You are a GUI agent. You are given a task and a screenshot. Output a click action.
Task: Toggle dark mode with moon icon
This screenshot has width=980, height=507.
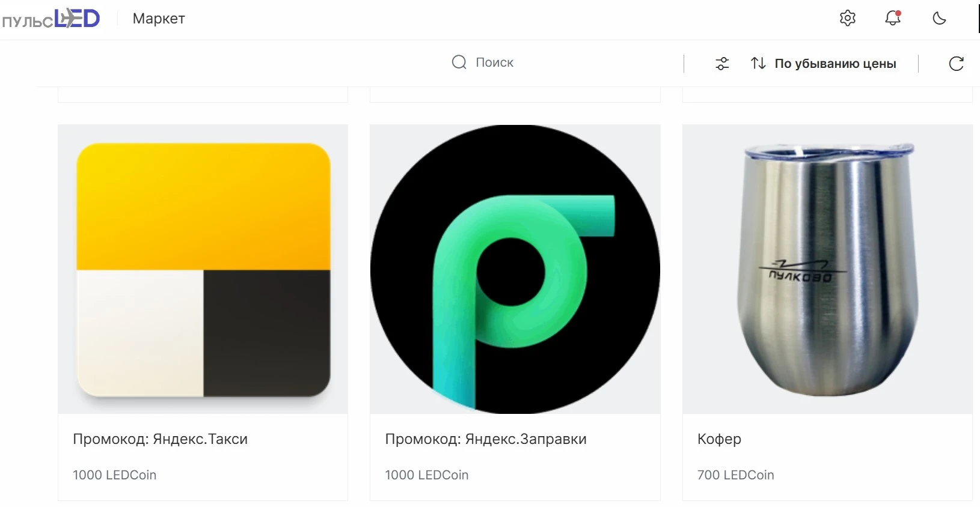[x=939, y=18]
